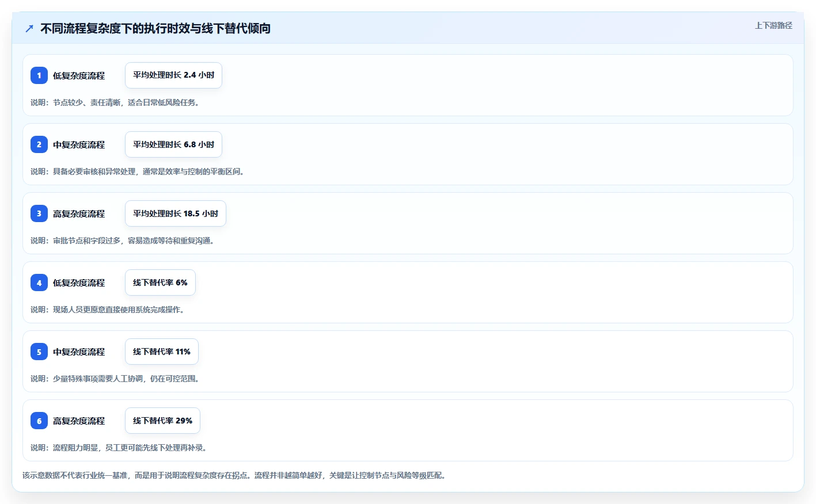816x504 pixels.
Task: Click the number 3 badge
Action: pyautogui.click(x=39, y=213)
